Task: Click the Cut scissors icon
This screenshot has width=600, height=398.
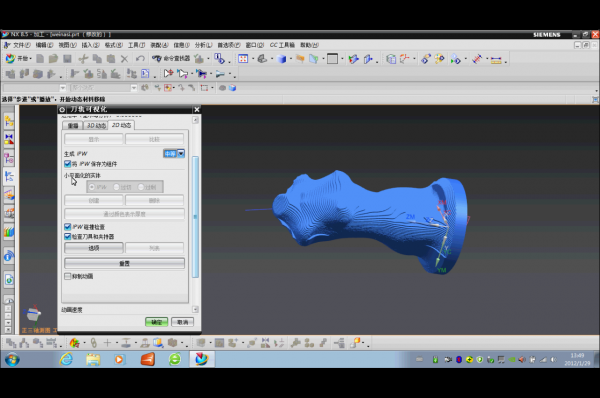Action: [x=83, y=59]
